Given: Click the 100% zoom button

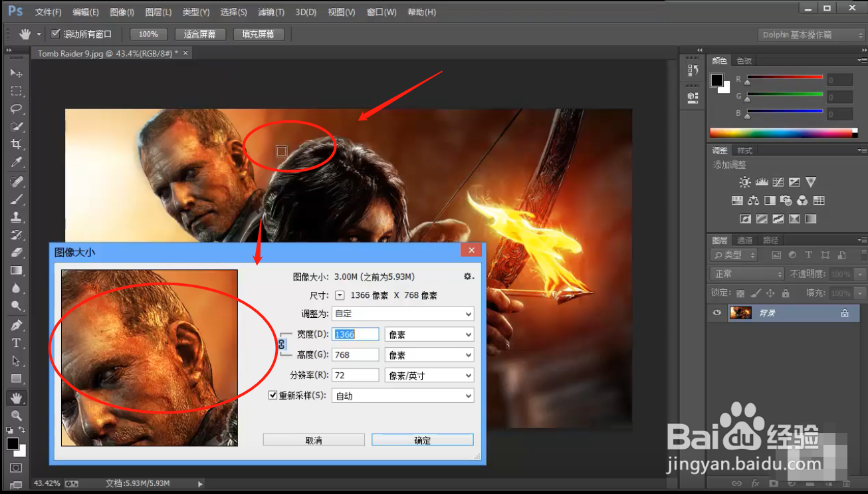Looking at the screenshot, I should coord(148,34).
